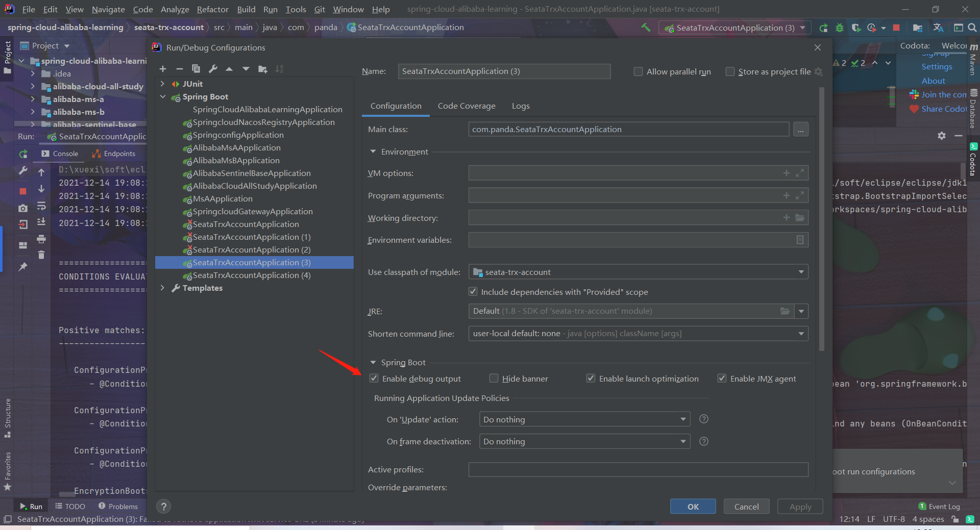The width and height of the screenshot is (980, 530).
Task: Open the Git menu
Action: coord(319,9)
